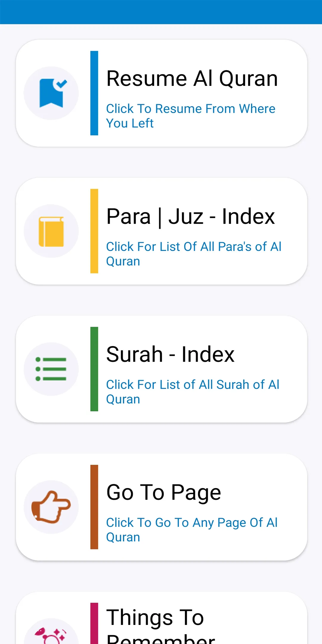Tap the brown bar beside Go To Page
The width and height of the screenshot is (322, 644).
tap(94, 507)
